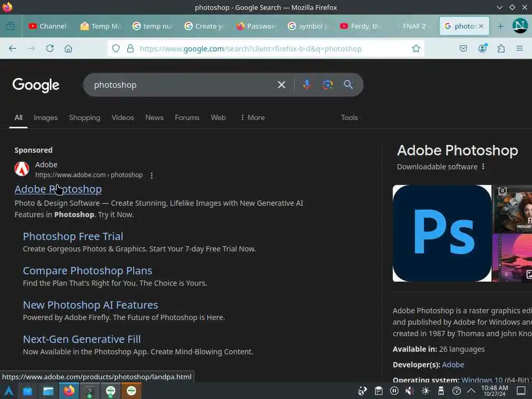532x399 pixels.
Task: Click the Google search text field
Action: click(183, 85)
